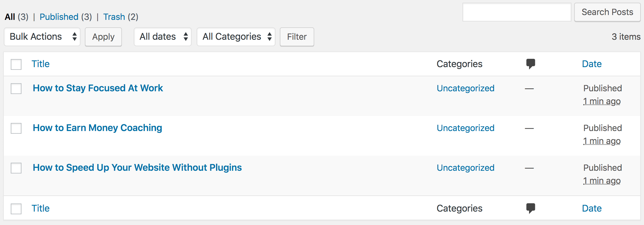Check the 'How to Stay Focused At Work' post
This screenshot has height=225, width=644.
point(16,89)
